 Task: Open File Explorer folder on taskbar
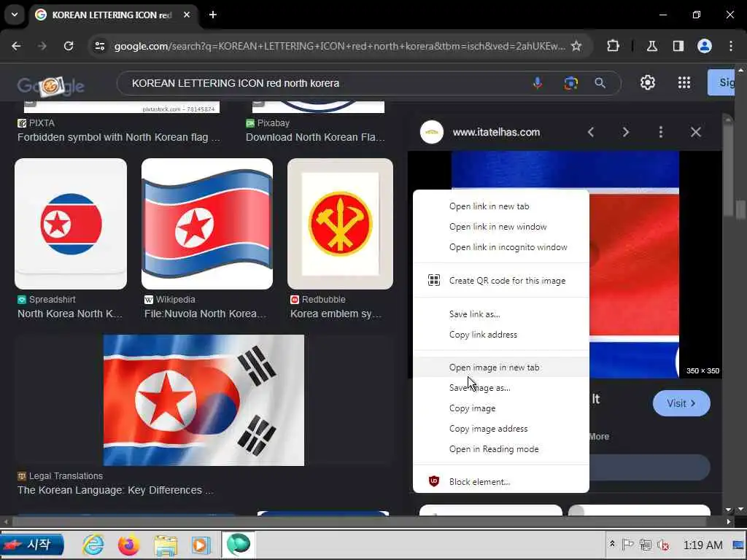click(x=165, y=545)
